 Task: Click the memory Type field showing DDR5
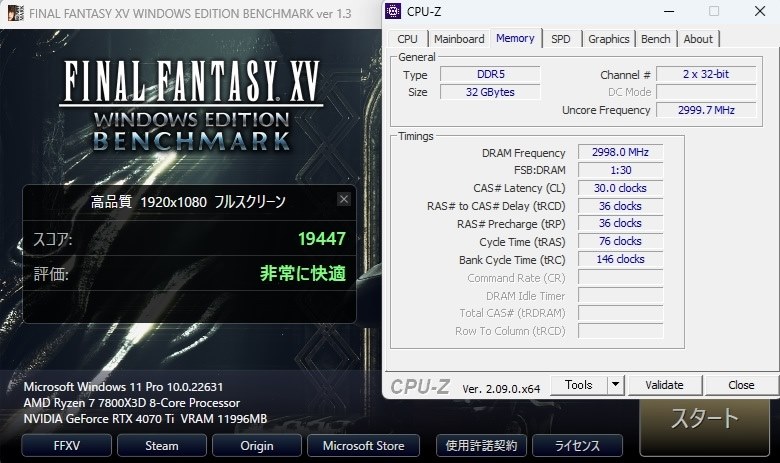[x=490, y=75]
